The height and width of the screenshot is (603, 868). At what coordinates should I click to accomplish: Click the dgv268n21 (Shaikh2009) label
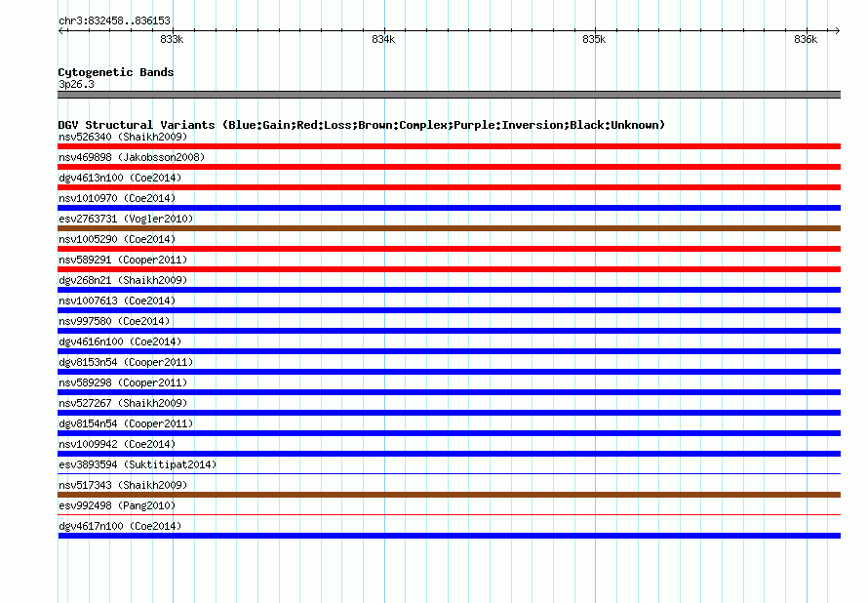pos(123,280)
